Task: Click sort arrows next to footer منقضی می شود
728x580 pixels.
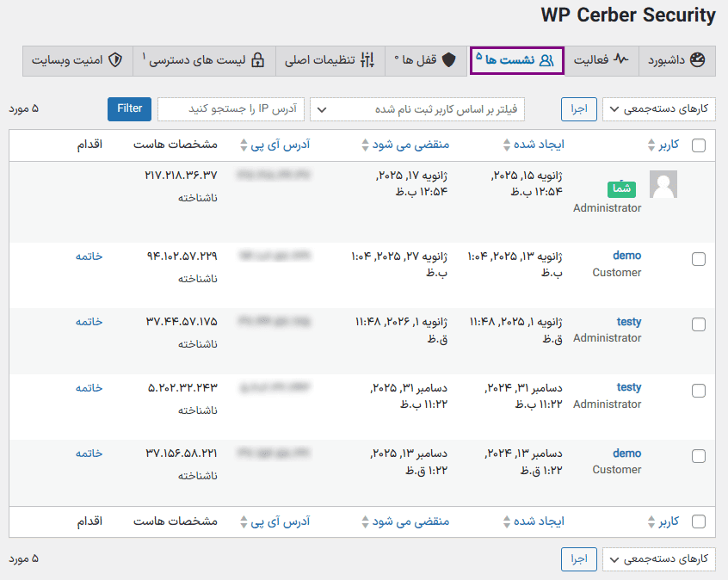Action: 365,521
